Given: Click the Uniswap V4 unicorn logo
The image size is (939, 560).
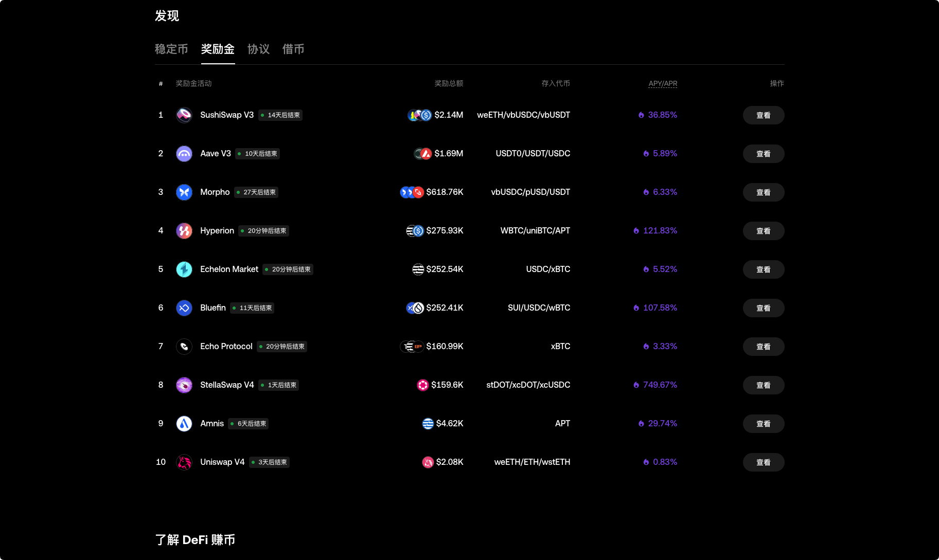Looking at the screenshot, I should pos(184,462).
